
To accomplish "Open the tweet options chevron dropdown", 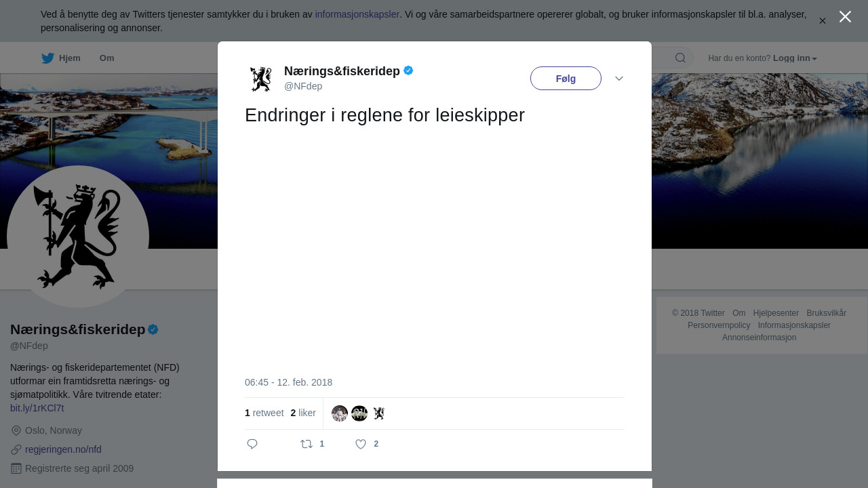I will pos(619,79).
